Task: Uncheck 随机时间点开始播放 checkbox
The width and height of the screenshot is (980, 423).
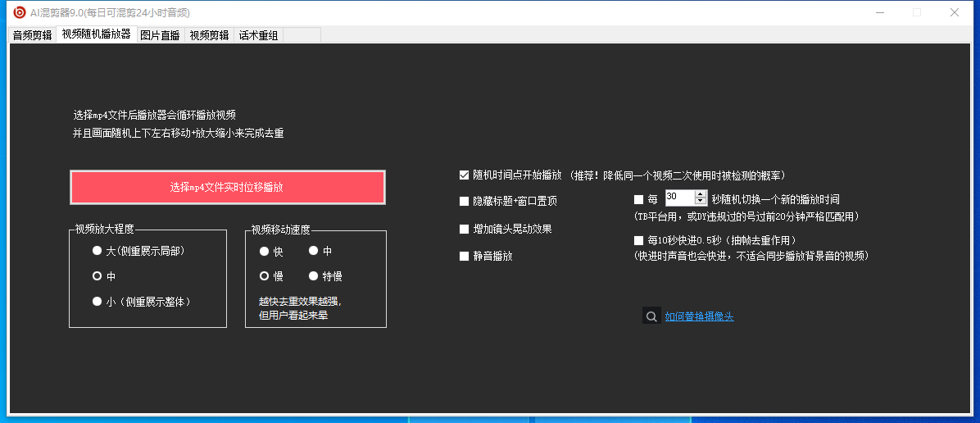Action: (x=465, y=175)
